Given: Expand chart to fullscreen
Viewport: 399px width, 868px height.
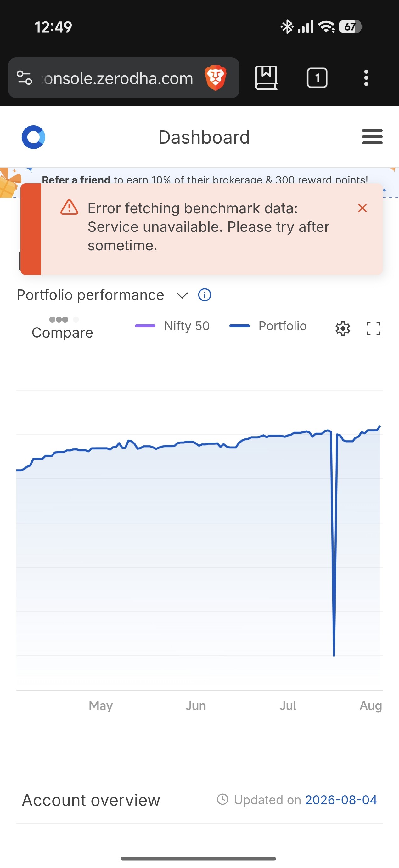Looking at the screenshot, I should tap(373, 328).
